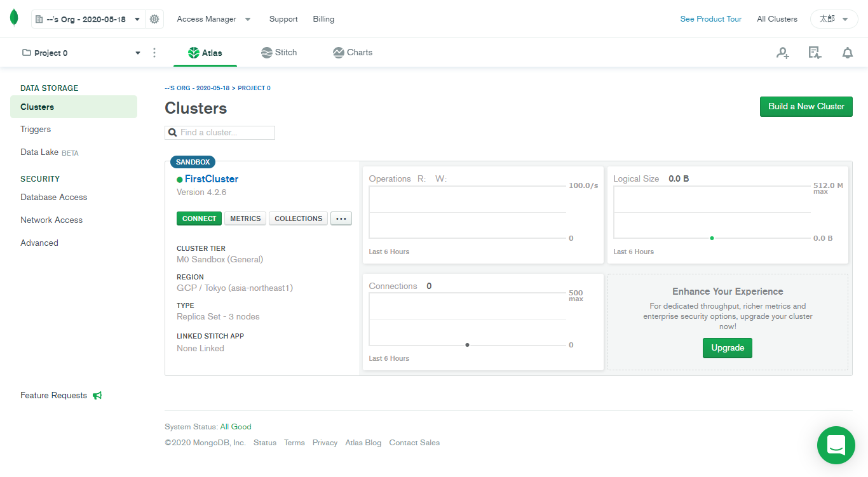Select Clusters in the sidebar
The image size is (868, 477).
(74, 107)
